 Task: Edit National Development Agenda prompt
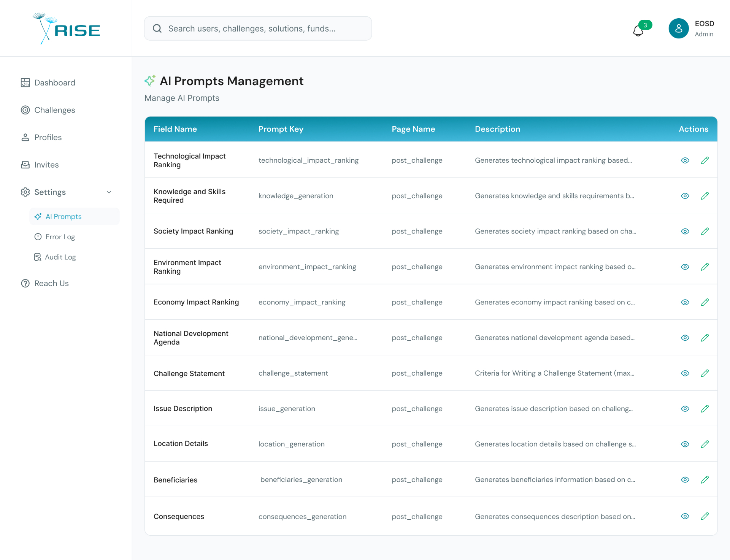(x=705, y=338)
